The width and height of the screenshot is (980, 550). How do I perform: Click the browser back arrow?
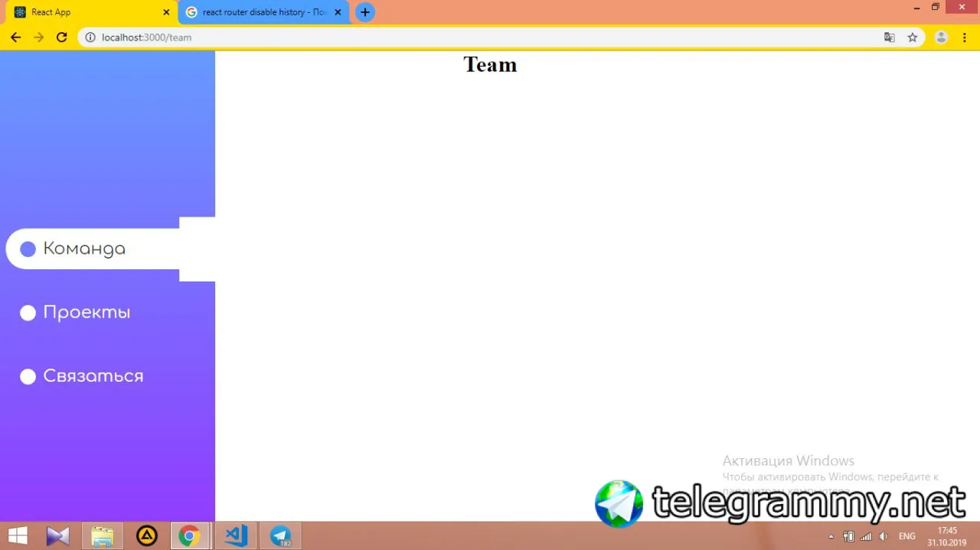click(x=15, y=37)
